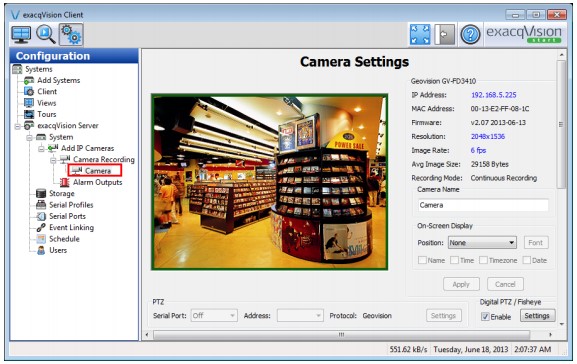The width and height of the screenshot is (577, 364).
Task: Click the MAC address value 00-13-E2-FF-08-1C
Action: point(500,109)
